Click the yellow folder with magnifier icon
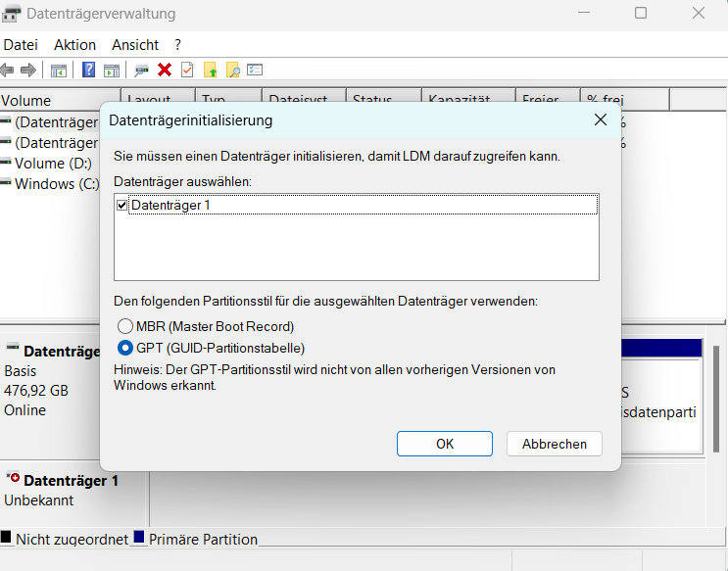The width and height of the screenshot is (728, 571). point(232,71)
